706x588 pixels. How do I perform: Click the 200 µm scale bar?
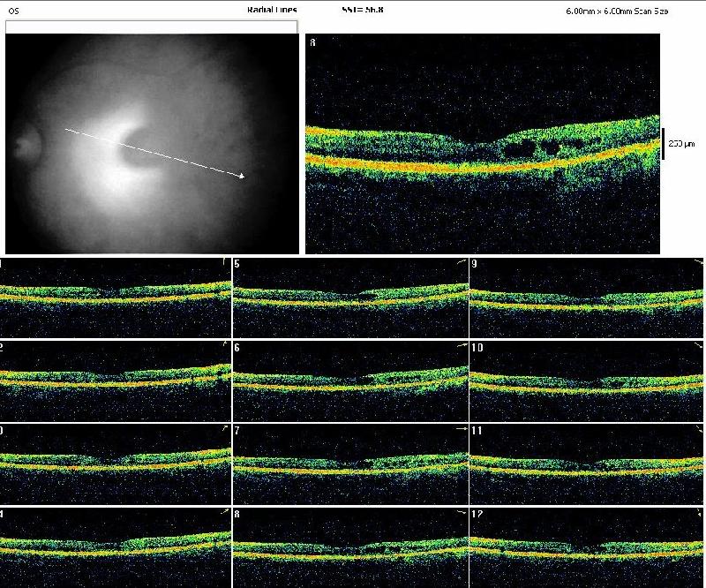(663, 143)
